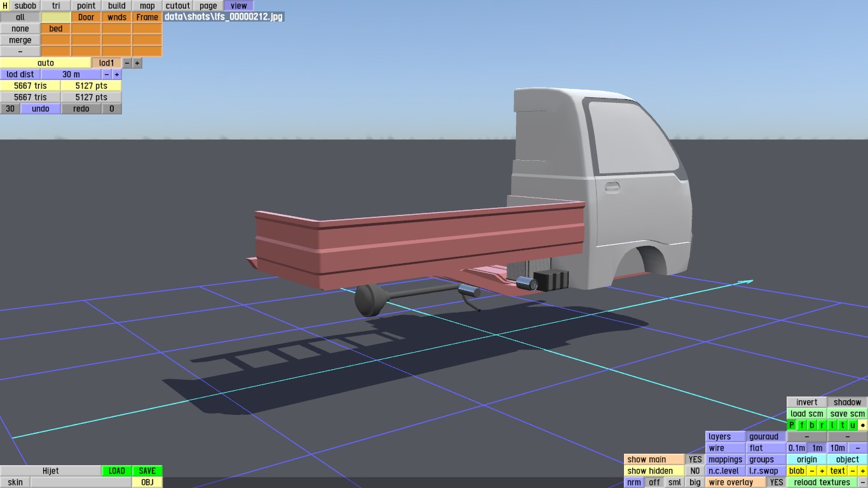Image resolution: width=868 pixels, height=488 pixels.
Task: Set grid size to 1m
Action: pos(817,448)
